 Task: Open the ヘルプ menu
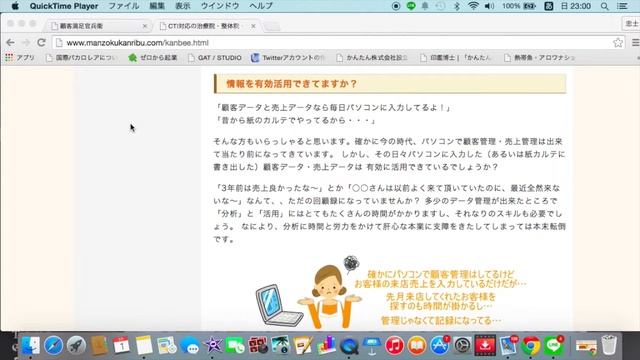[x=261, y=6]
